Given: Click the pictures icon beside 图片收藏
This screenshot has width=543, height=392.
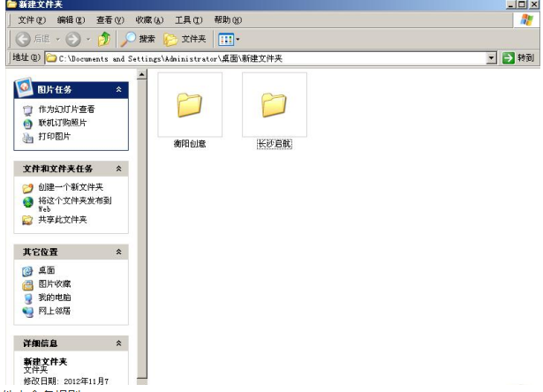Looking at the screenshot, I should coord(27,285).
